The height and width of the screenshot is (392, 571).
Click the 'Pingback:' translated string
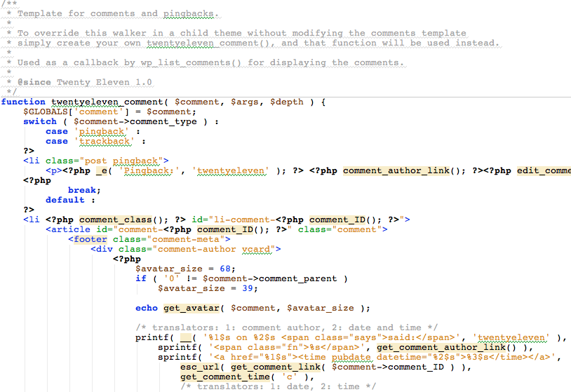tap(149, 170)
